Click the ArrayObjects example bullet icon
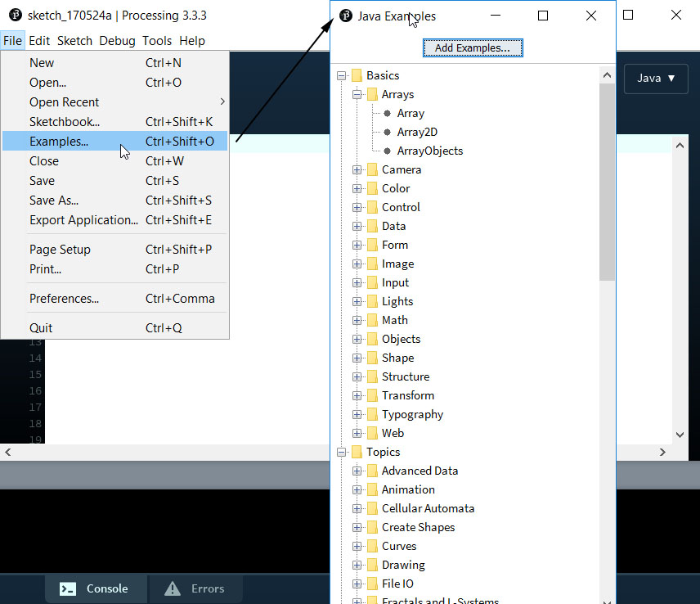The width and height of the screenshot is (700, 604). pyautogui.click(x=387, y=151)
